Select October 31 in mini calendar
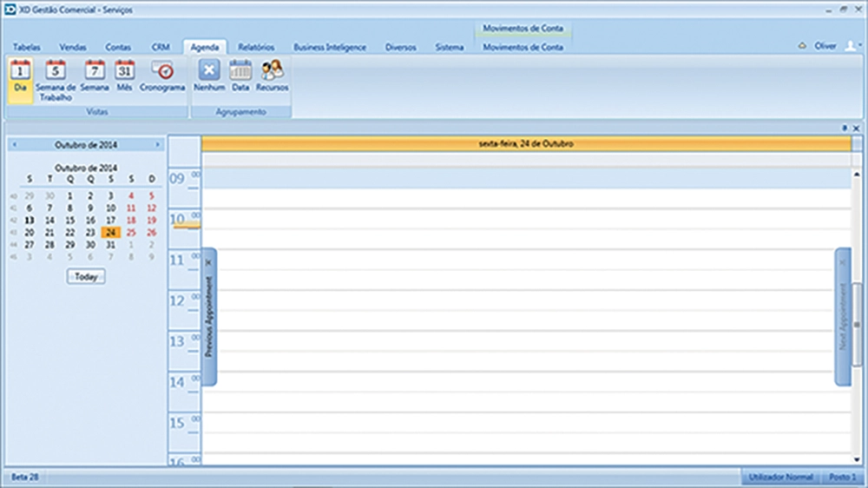The height and width of the screenshot is (488, 868). coord(110,245)
